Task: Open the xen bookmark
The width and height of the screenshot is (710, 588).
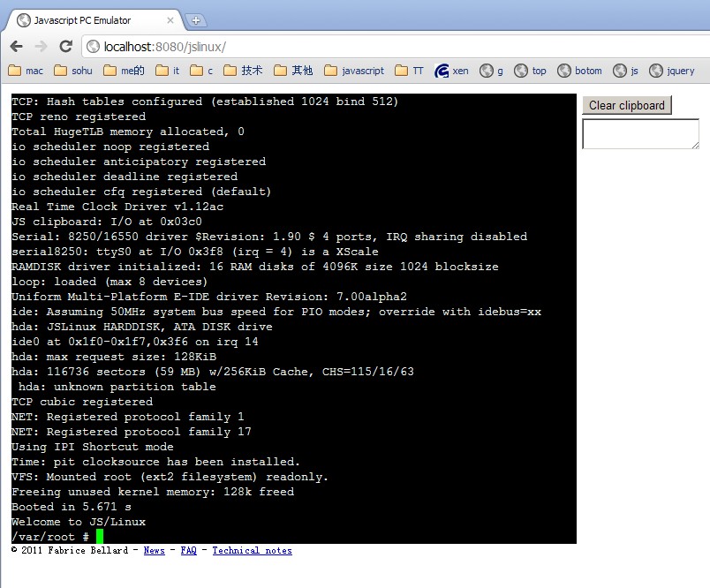Action: (x=451, y=71)
